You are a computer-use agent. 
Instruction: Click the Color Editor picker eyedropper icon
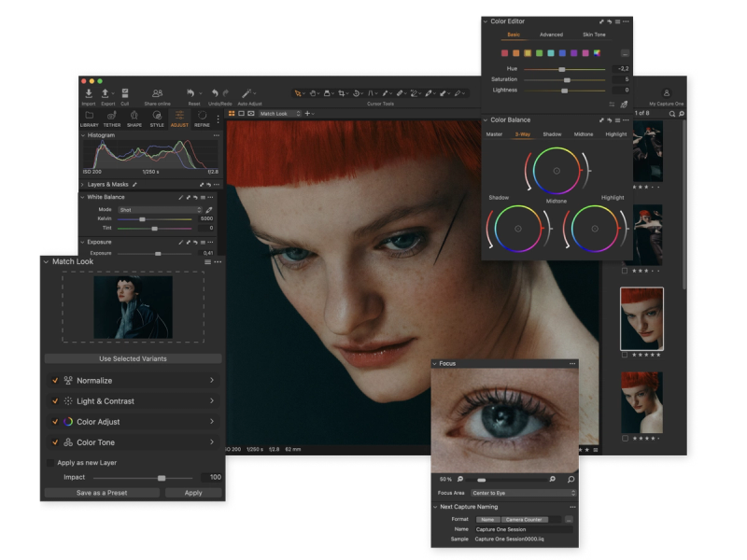[624, 105]
